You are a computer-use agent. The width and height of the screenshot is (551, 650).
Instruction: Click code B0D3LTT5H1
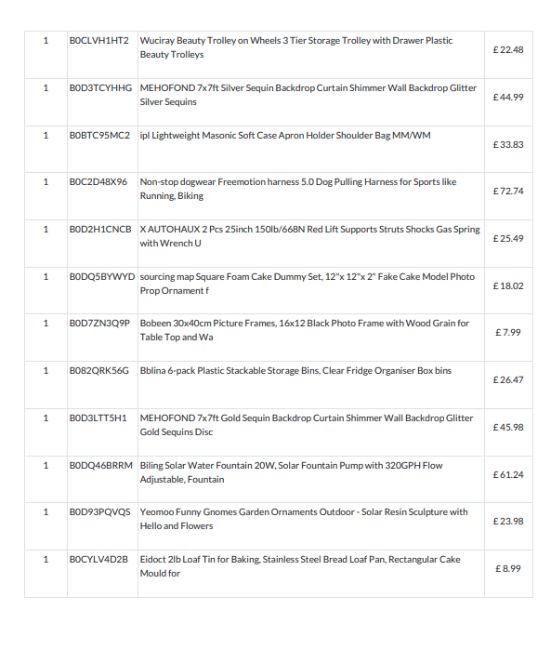(x=98, y=418)
